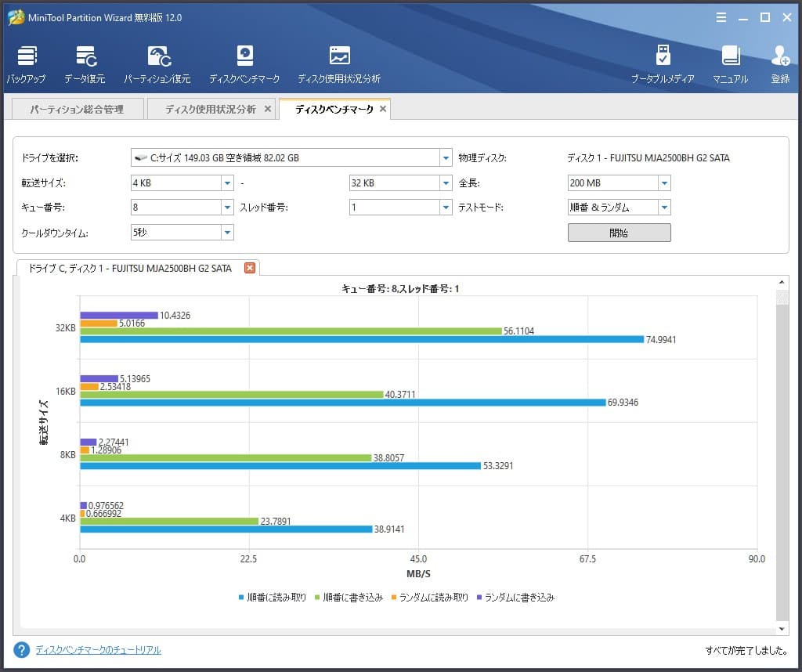Open the クールダウンタイム 5秒 dropdown
The image size is (802, 672).
click(228, 232)
